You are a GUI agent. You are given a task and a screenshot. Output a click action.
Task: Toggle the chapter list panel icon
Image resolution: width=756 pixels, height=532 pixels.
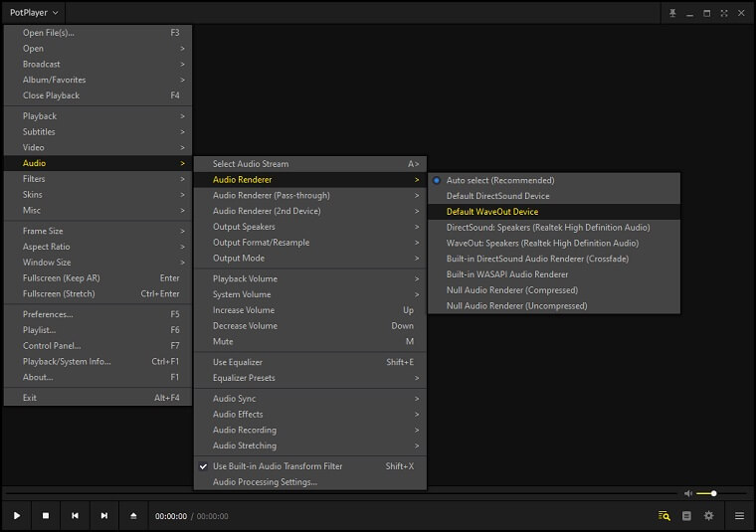click(x=686, y=516)
